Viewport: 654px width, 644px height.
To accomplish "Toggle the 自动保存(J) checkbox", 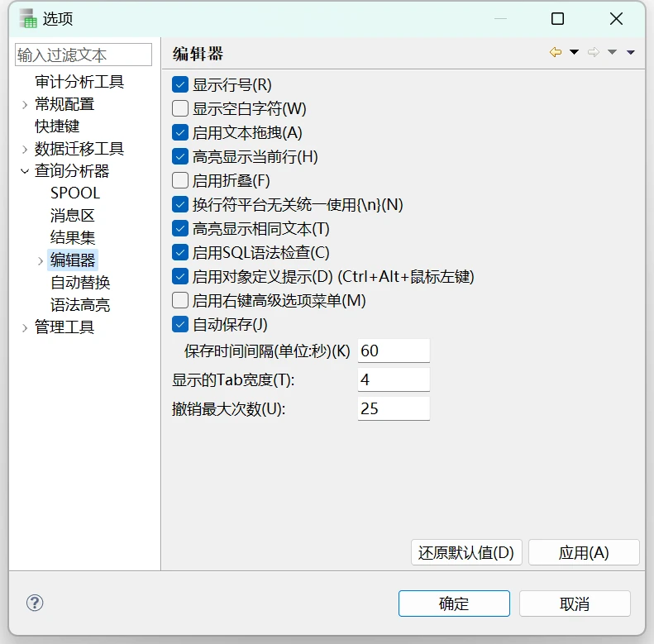I will pos(180,324).
